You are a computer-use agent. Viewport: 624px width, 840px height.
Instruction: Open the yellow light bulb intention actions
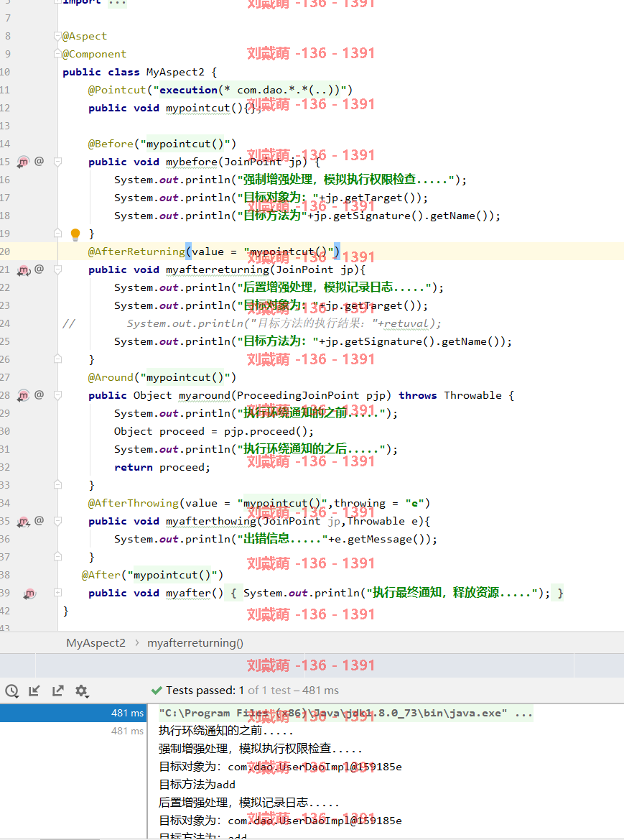75,234
